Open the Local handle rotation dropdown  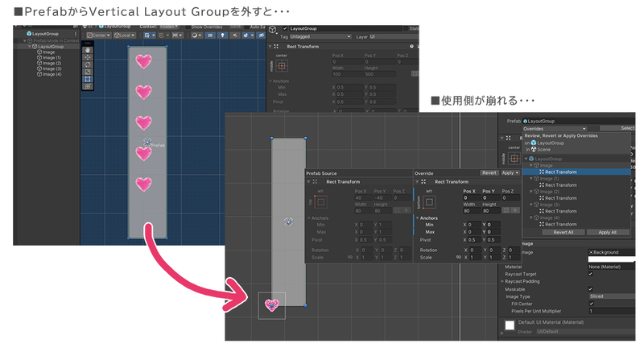point(125,35)
